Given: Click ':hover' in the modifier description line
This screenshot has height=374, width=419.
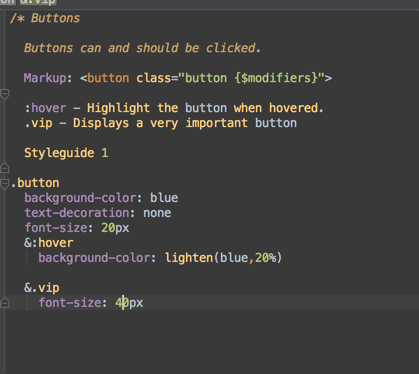Looking at the screenshot, I should click(x=45, y=108).
